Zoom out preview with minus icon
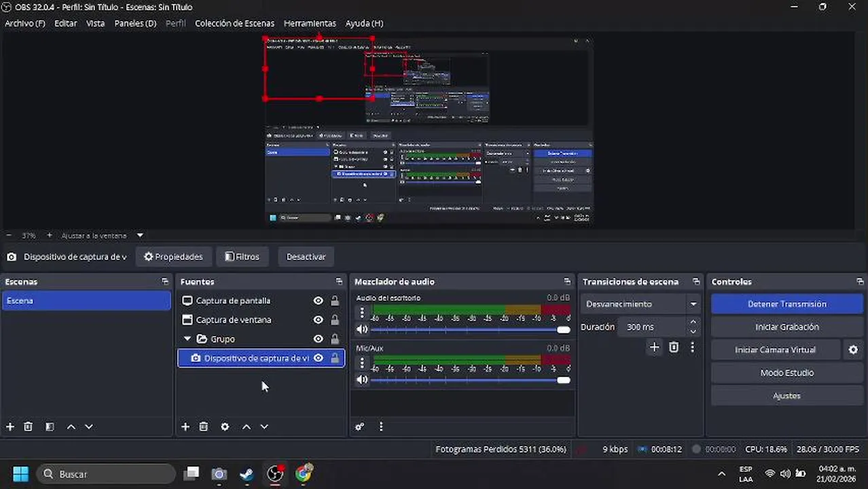The image size is (868, 489). click(x=9, y=236)
